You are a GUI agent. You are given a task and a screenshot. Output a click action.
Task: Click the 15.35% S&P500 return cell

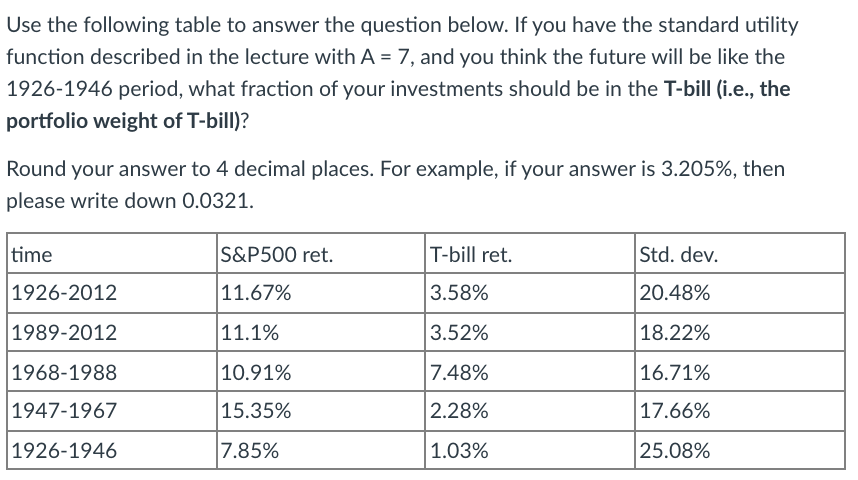click(257, 412)
